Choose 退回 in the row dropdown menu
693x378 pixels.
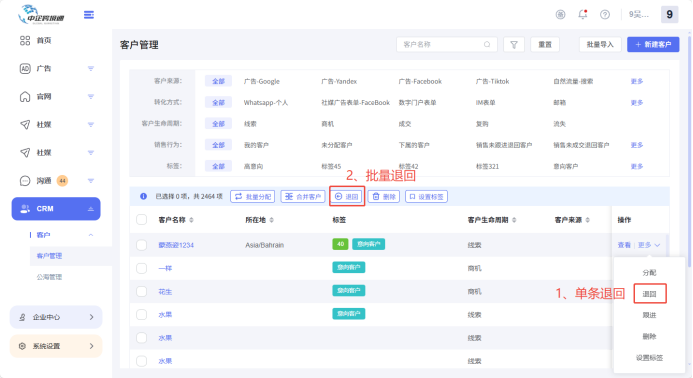click(649, 294)
